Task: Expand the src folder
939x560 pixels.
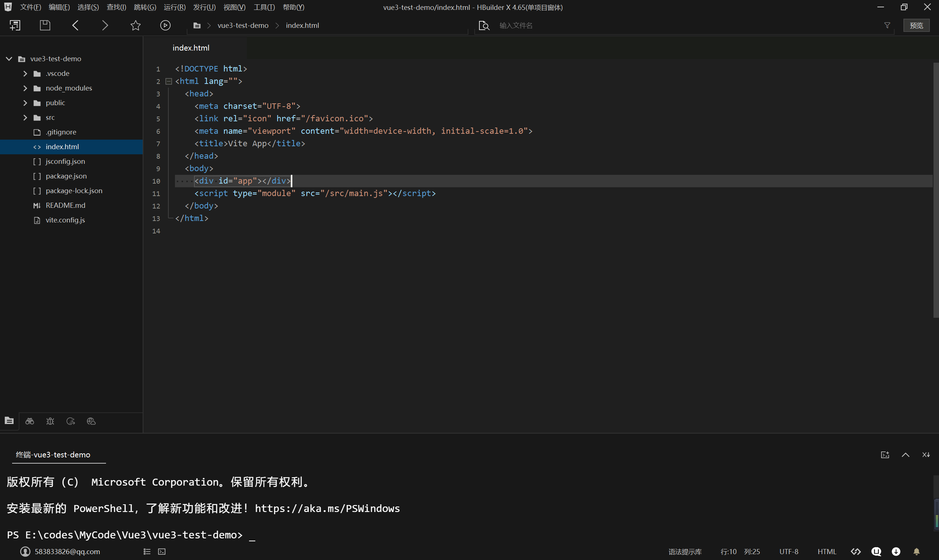Action: pos(25,117)
